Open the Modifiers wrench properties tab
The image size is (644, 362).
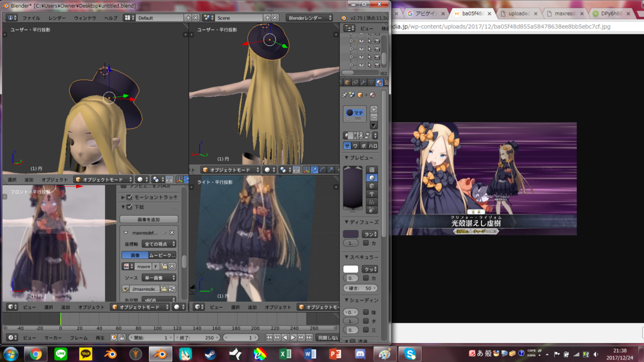[x=363, y=82]
